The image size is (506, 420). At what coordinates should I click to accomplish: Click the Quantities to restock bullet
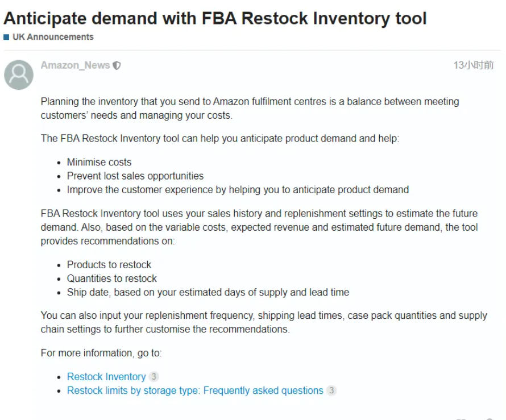coord(111,278)
